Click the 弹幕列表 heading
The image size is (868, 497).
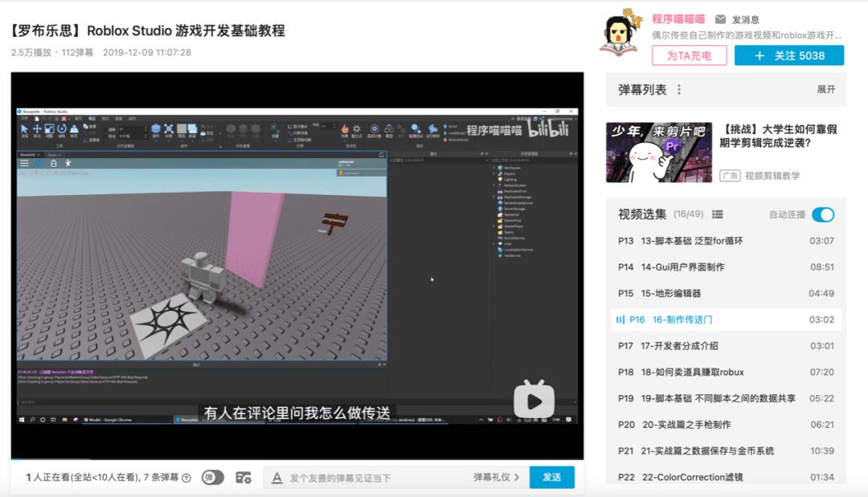(642, 90)
